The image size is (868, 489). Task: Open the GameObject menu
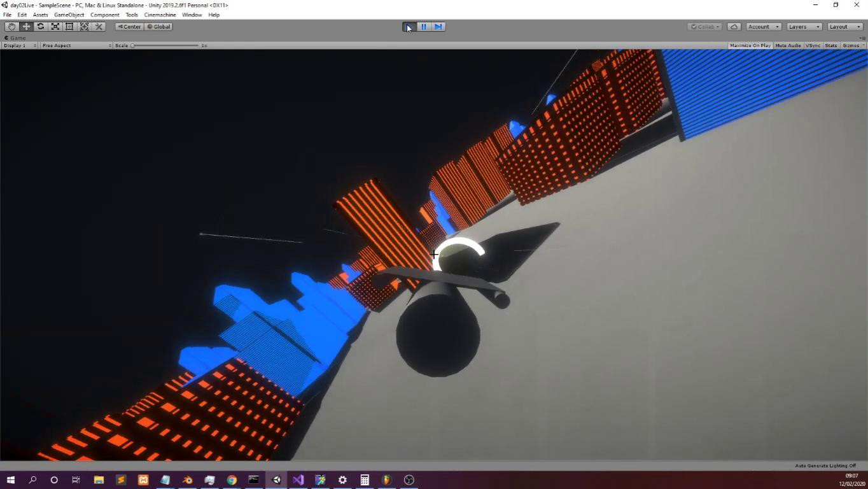(69, 15)
